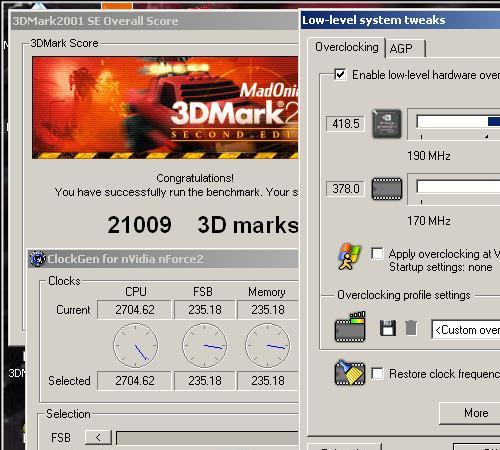Click the memory clock slider at 170 MHz
This screenshot has width=500, height=450.
point(458,187)
